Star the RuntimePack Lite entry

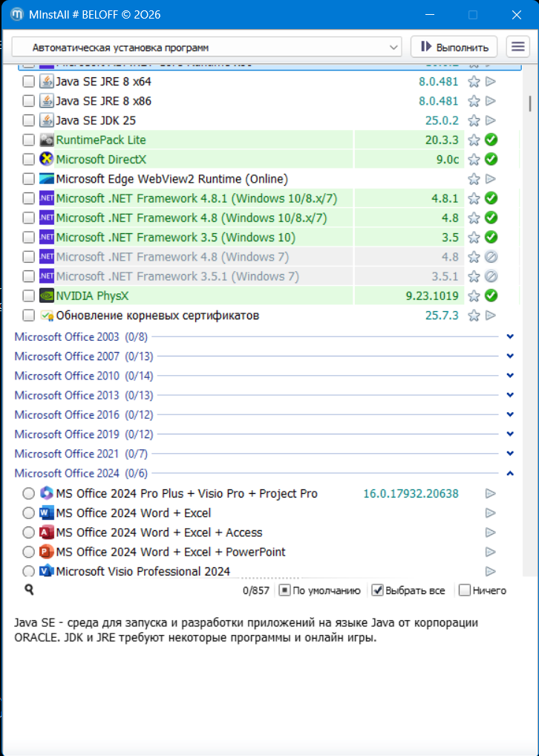(x=474, y=140)
